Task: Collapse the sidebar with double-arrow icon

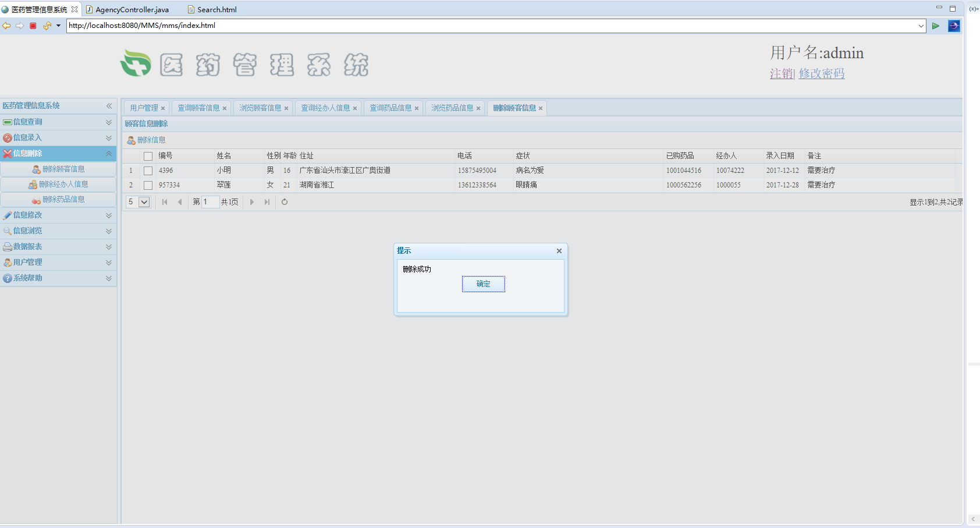Action: tap(109, 106)
